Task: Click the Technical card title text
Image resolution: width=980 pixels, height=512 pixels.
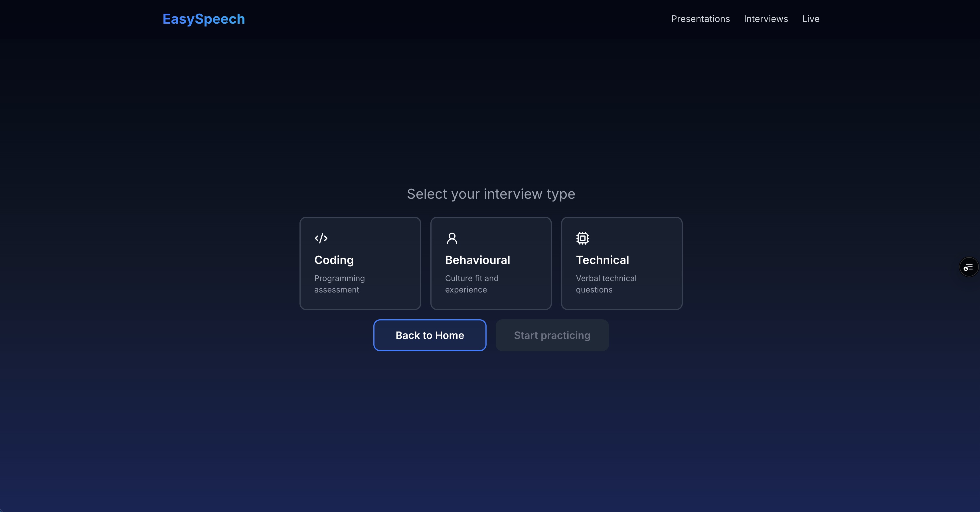Action: [602, 260]
